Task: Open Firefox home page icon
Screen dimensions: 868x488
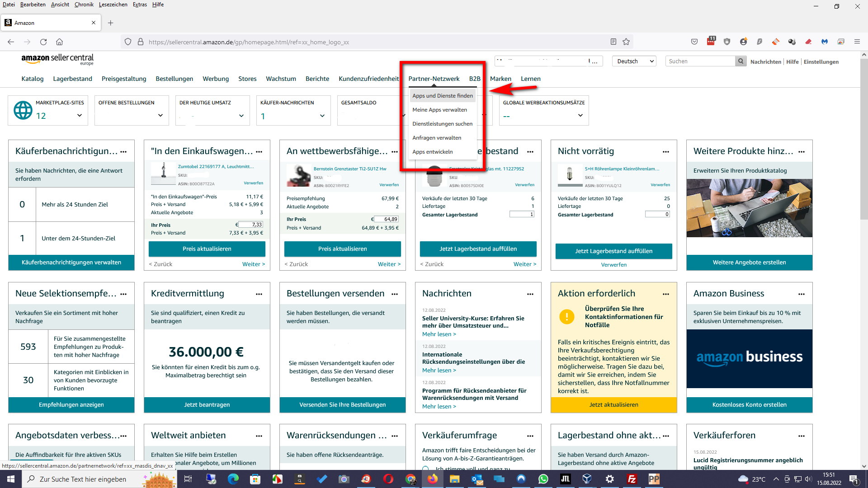Action: [x=59, y=42]
